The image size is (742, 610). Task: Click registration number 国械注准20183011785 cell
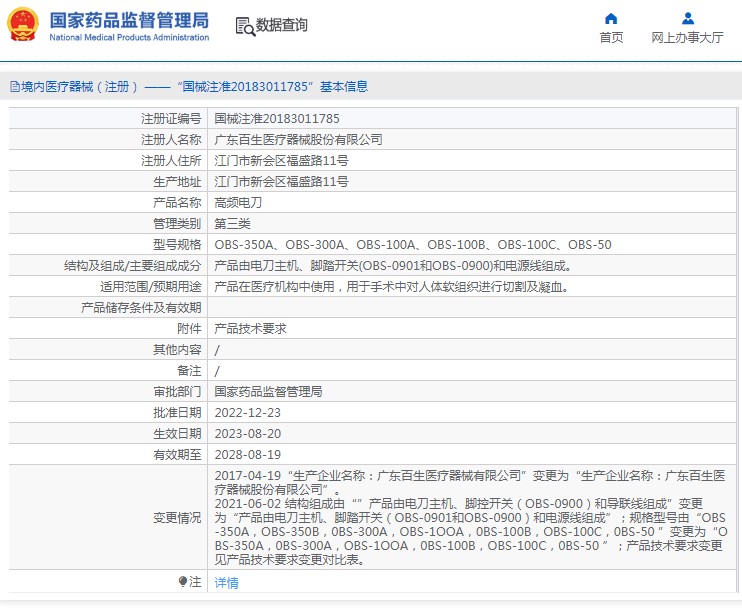[472, 118]
